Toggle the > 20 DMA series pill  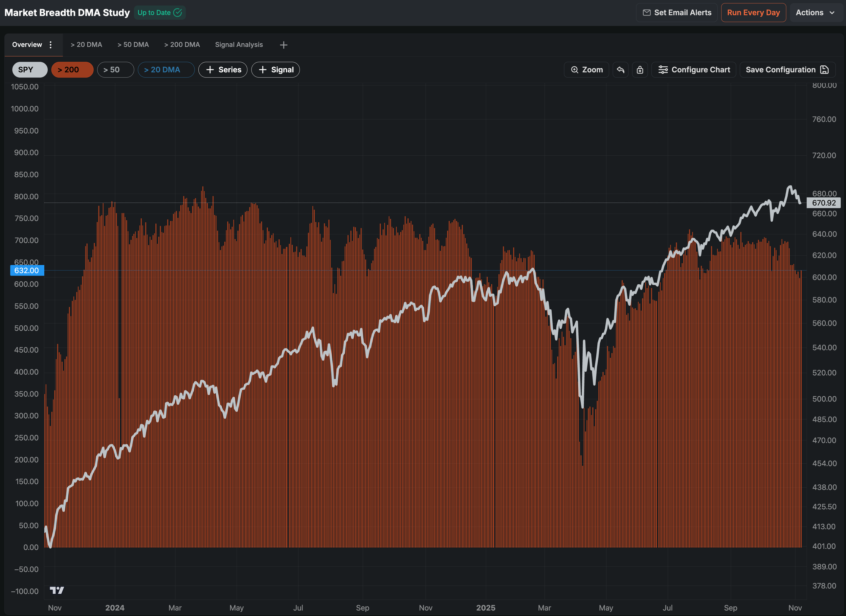coord(165,70)
